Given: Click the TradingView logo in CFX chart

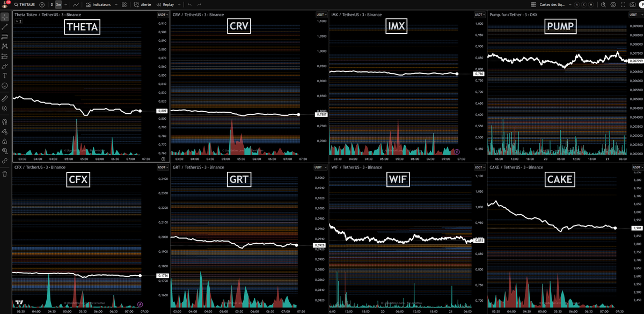Looking at the screenshot, I should [x=20, y=303].
